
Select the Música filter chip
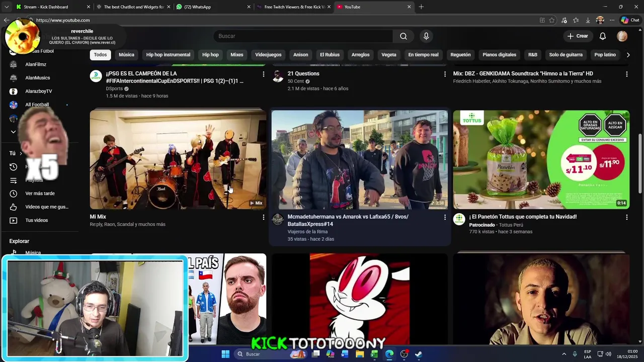(x=126, y=55)
